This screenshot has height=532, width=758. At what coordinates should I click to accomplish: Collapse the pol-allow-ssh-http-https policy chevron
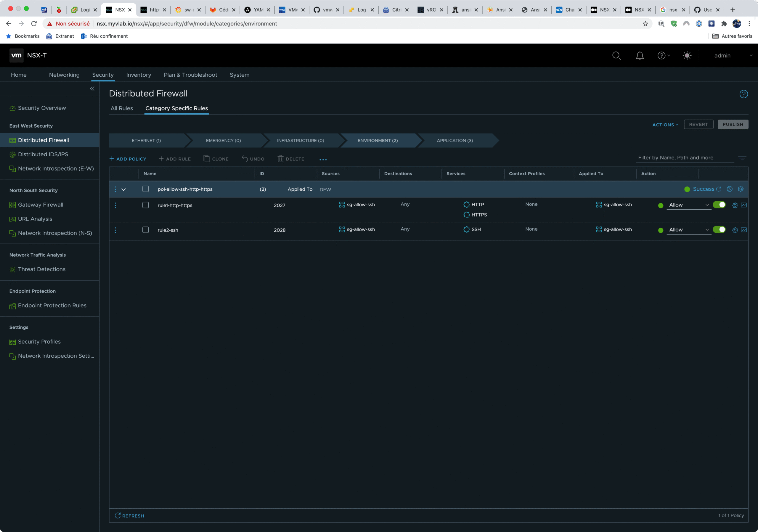tap(124, 189)
